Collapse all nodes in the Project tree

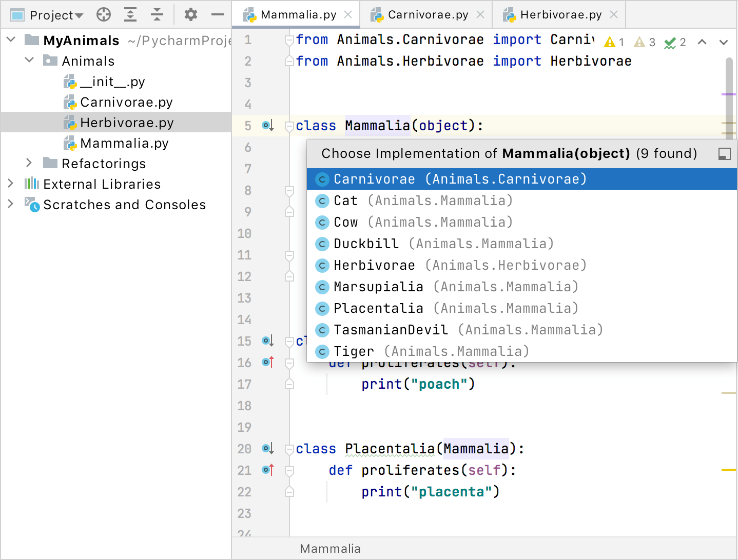coord(157,14)
